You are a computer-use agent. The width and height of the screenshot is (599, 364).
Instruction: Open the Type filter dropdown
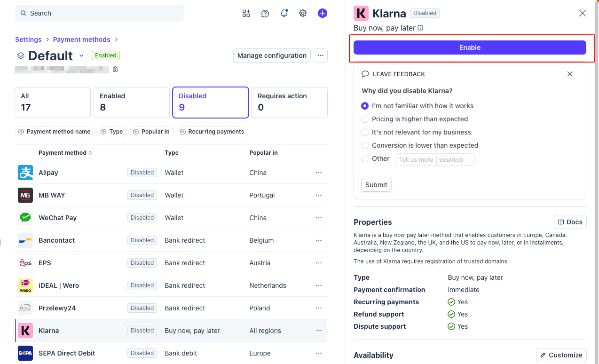click(x=112, y=132)
